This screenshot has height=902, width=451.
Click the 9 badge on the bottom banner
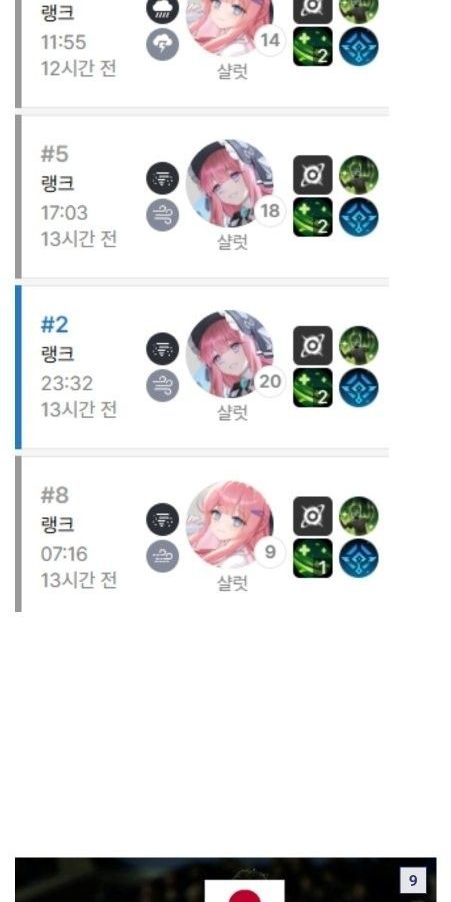tap(413, 881)
